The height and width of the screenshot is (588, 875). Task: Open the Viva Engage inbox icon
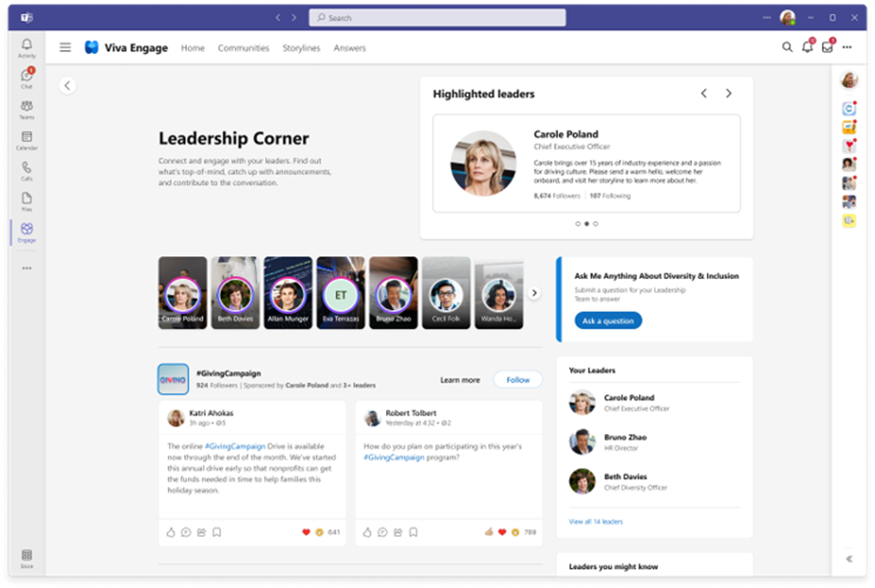pos(828,47)
